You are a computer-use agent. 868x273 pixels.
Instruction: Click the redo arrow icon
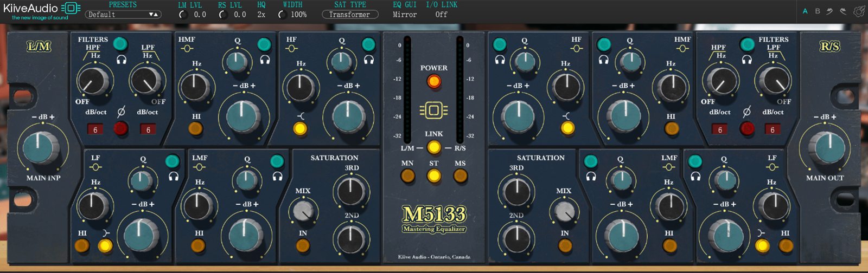pyautogui.click(x=843, y=11)
